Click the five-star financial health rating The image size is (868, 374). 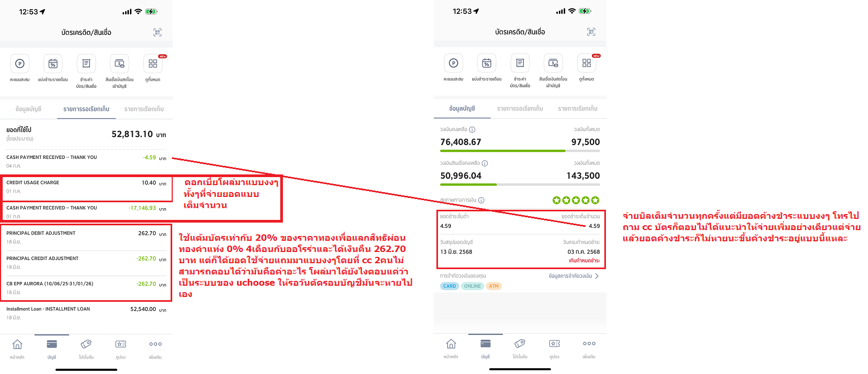(576, 200)
